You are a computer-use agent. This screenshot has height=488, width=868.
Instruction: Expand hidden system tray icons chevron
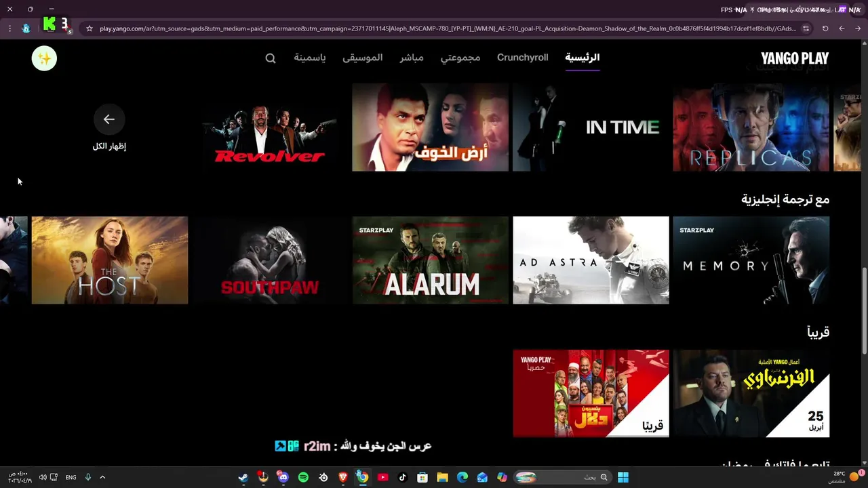102,477
